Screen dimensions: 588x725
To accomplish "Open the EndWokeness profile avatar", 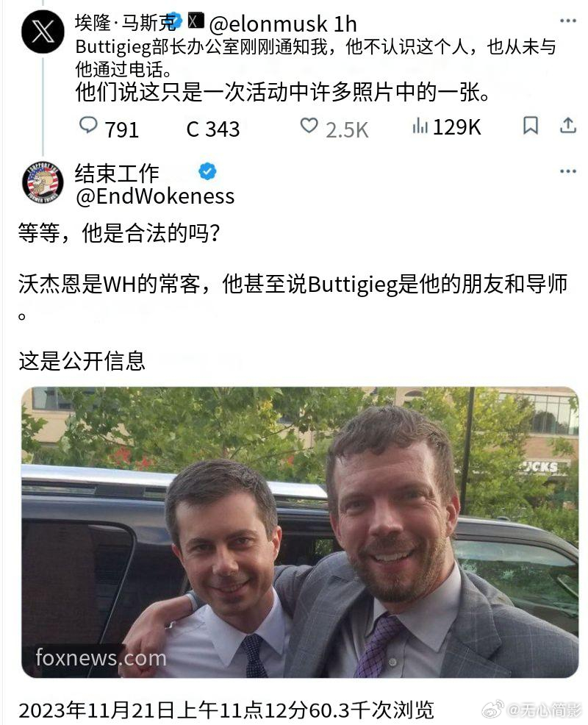I will pos(43,182).
